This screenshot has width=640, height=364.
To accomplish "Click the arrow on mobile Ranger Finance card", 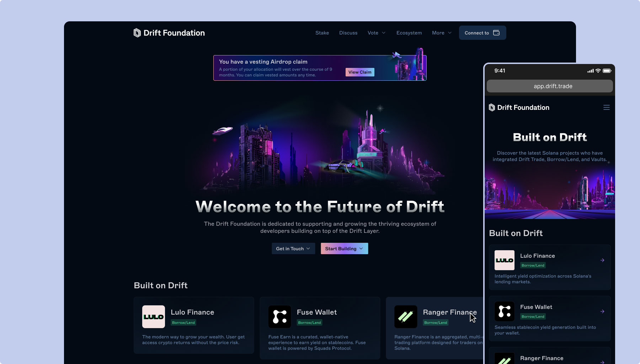I will 602,362.
